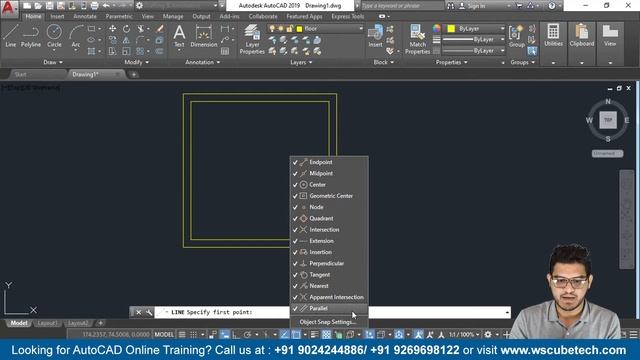Switch to the Parametric ribbon tab

[x=119, y=17]
